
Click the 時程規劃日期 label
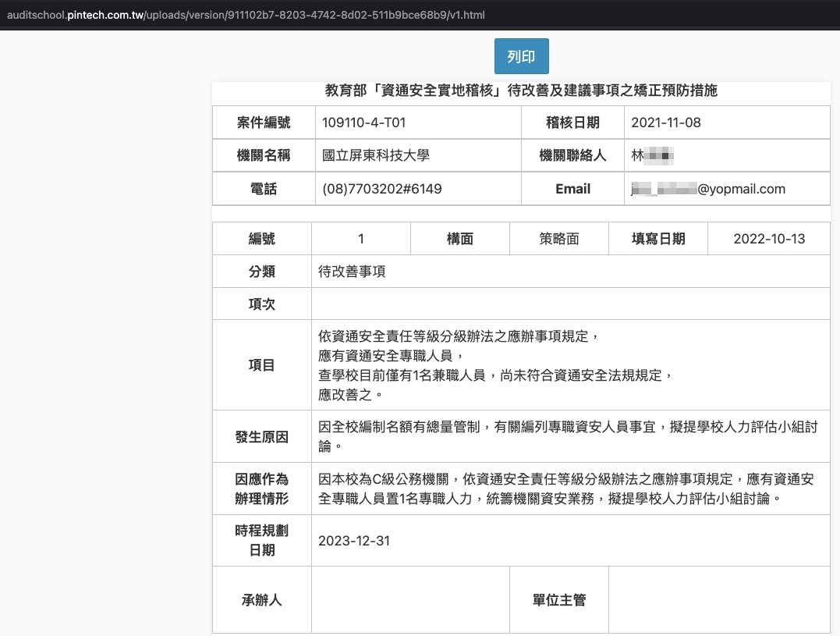pyautogui.click(x=262, y=540)
